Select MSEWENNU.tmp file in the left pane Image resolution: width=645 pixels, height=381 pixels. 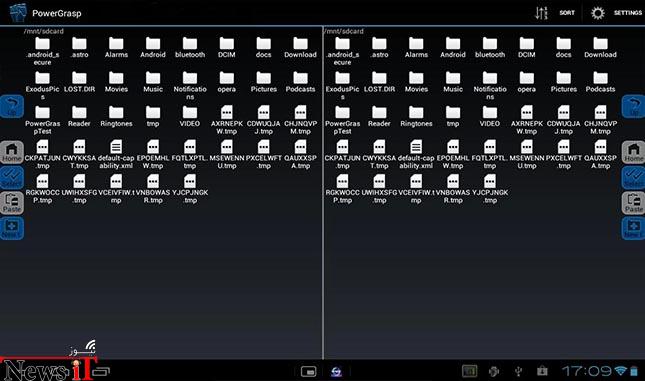tap(227, 155)
